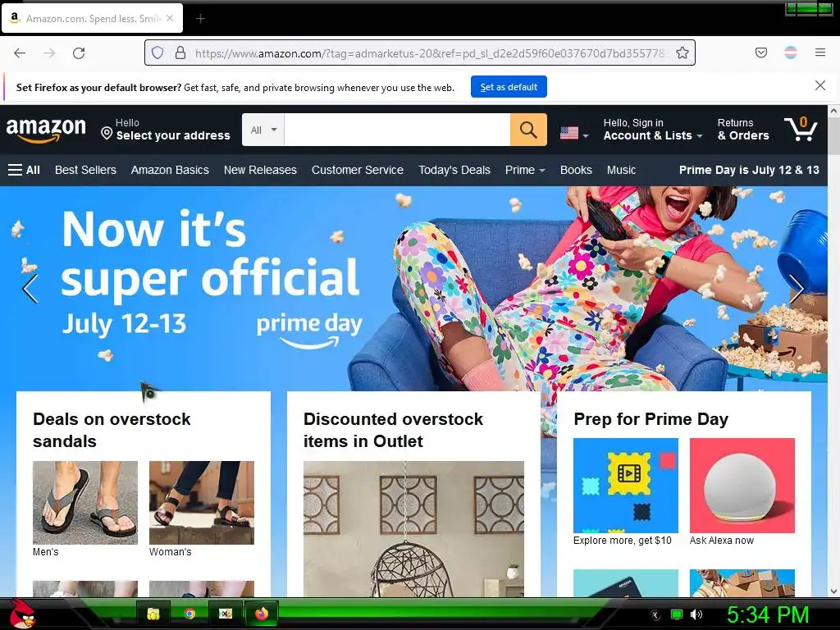Dismiss the default browser notification bar
The image size is (840, 630).
pyautogui.click(x=820, y=85)
